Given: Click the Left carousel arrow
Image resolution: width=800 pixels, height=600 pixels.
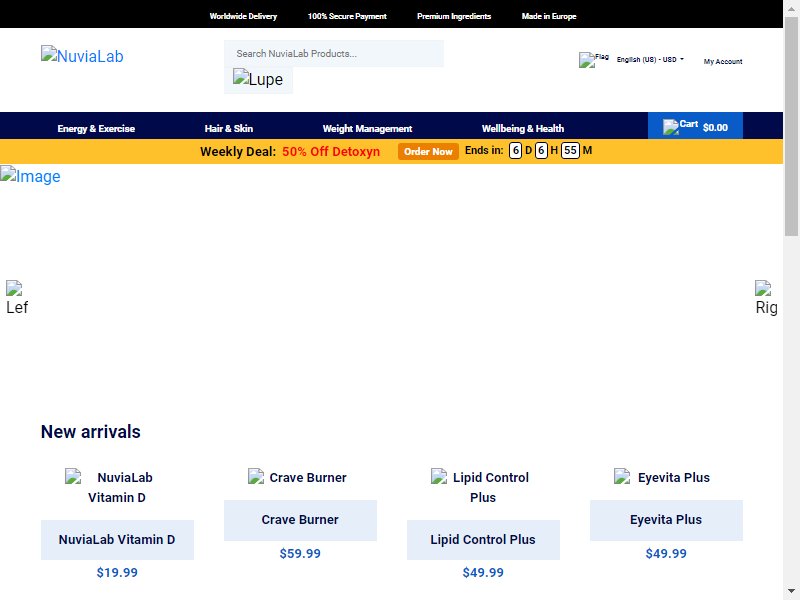Looking at the screenshot, I should (17, 298).
